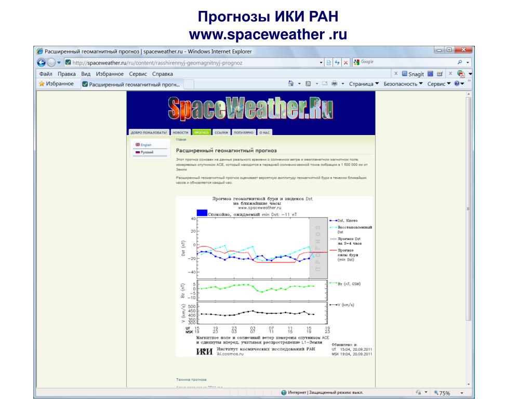
Task: Open the recent pages dropdown beside Forward
Action: point(59,63)
